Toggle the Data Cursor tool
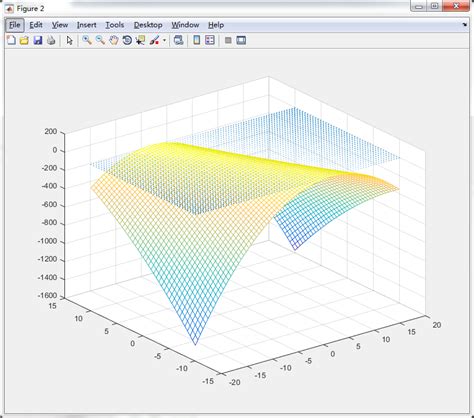The width and height of the screenshot is (474, 418). click(140, 40)
